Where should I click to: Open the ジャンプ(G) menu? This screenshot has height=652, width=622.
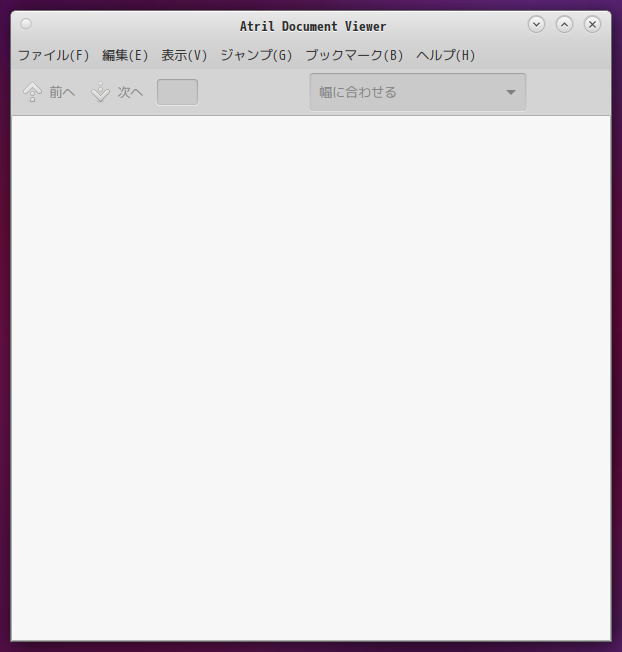click(x=257, y=55)
